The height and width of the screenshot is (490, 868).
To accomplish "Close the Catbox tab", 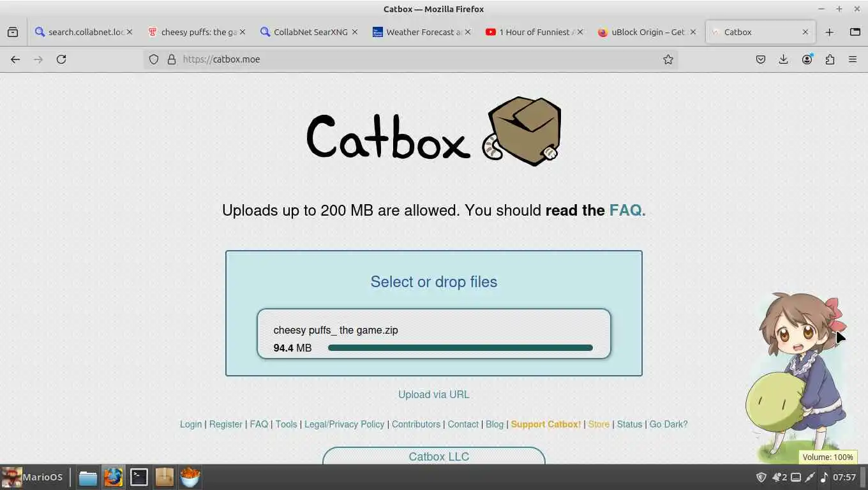I will click(x=805, y=32).
